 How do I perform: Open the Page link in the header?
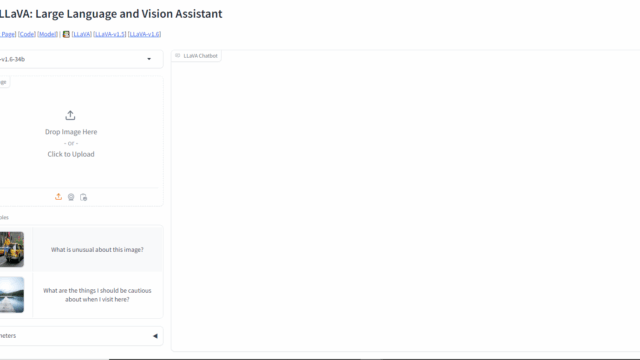click(8, 34)
